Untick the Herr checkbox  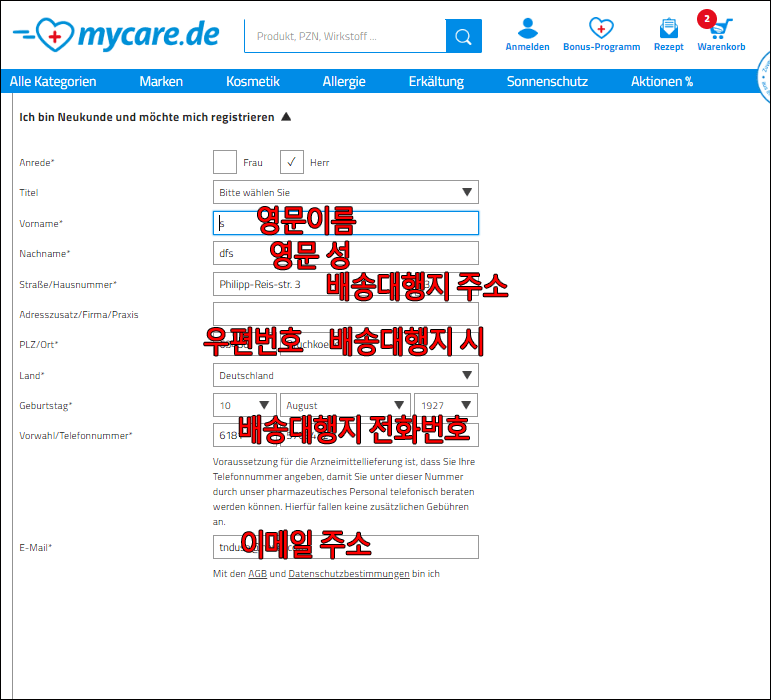pos(292,162)
